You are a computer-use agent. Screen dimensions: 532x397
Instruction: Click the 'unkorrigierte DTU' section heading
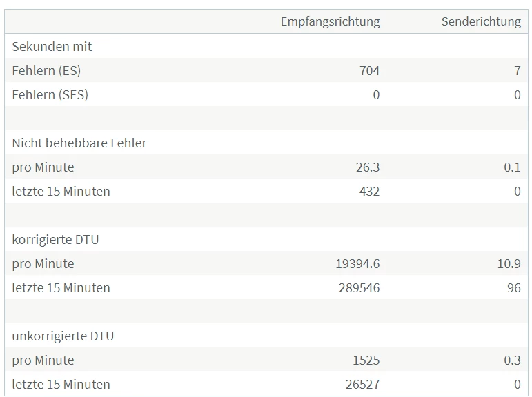click(x=63, y=336)
